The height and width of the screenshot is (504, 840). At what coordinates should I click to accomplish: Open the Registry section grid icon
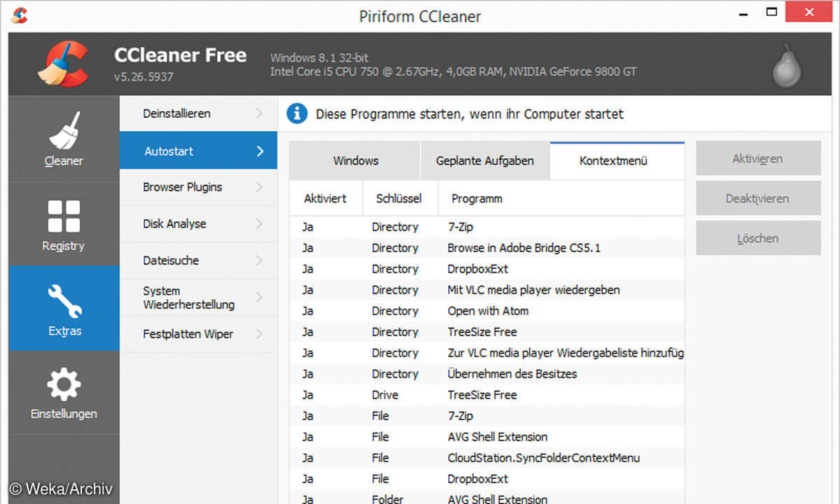tap(64, 216)
